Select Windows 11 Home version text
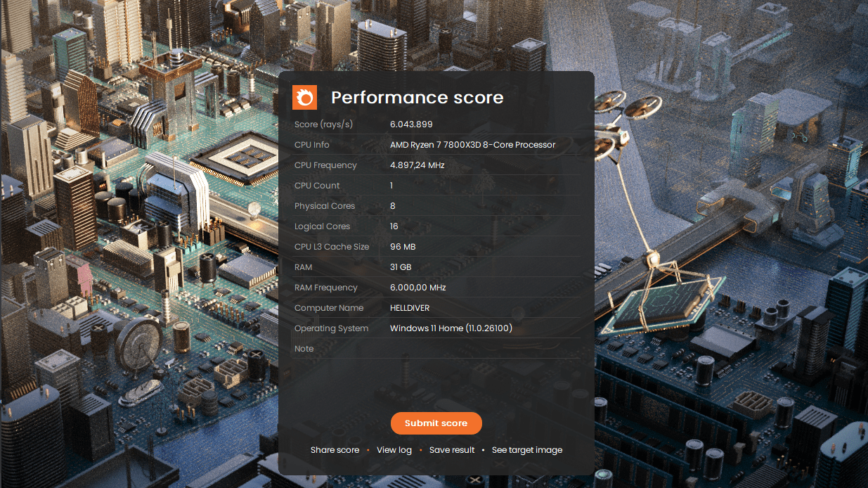868x488 pixels. click(x=451, y=328)
